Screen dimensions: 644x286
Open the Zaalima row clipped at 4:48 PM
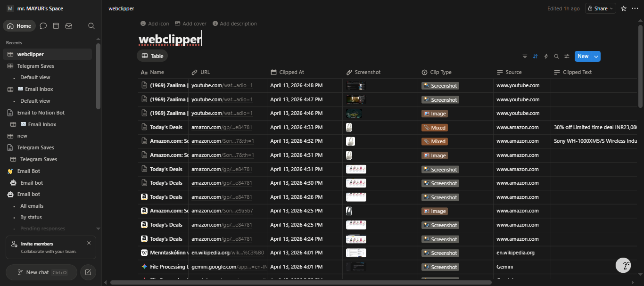click(169, 86)
